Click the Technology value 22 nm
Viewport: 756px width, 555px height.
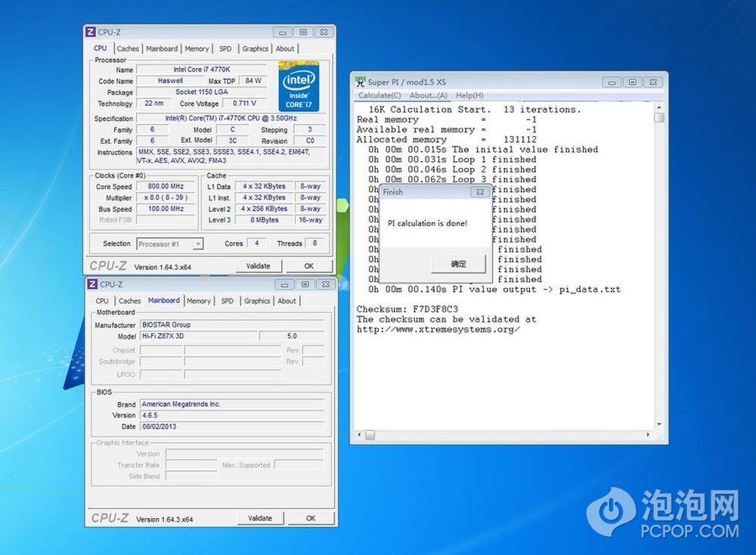coord(153,103)
